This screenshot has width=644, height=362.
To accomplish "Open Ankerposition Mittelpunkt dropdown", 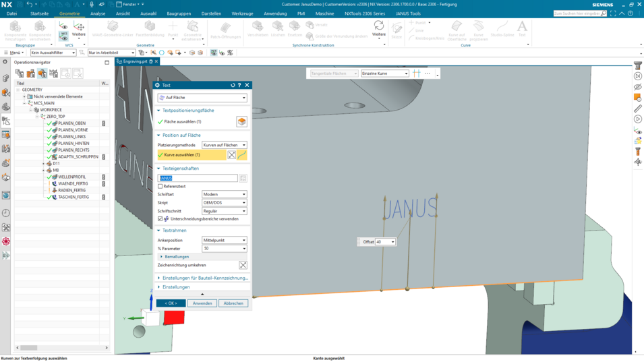I will tap(225, 240).
